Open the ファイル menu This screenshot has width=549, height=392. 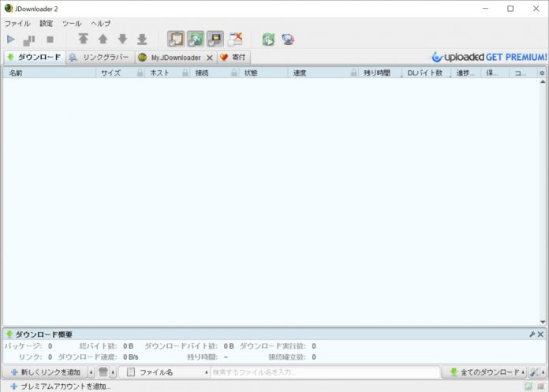point(17,24)
